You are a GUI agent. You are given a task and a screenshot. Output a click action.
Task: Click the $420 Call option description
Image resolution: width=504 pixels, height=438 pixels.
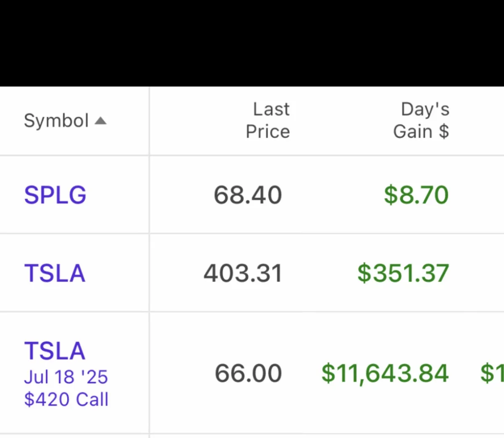click(x=66, y=399)
